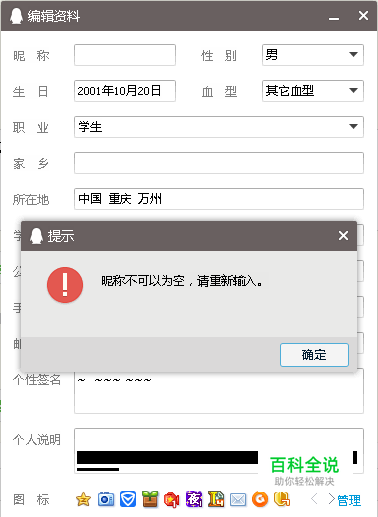
Task: Click the 家乡 hometown input field
Action: tap(219, 163)
